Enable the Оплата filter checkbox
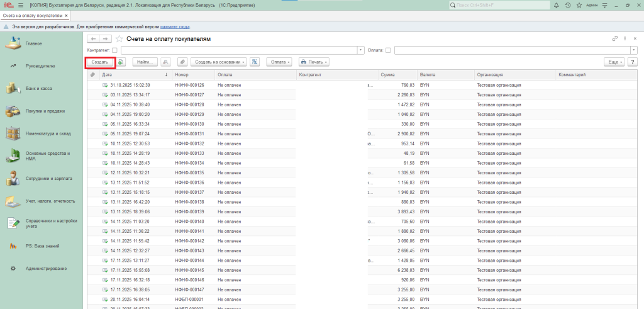 point(388,50)
